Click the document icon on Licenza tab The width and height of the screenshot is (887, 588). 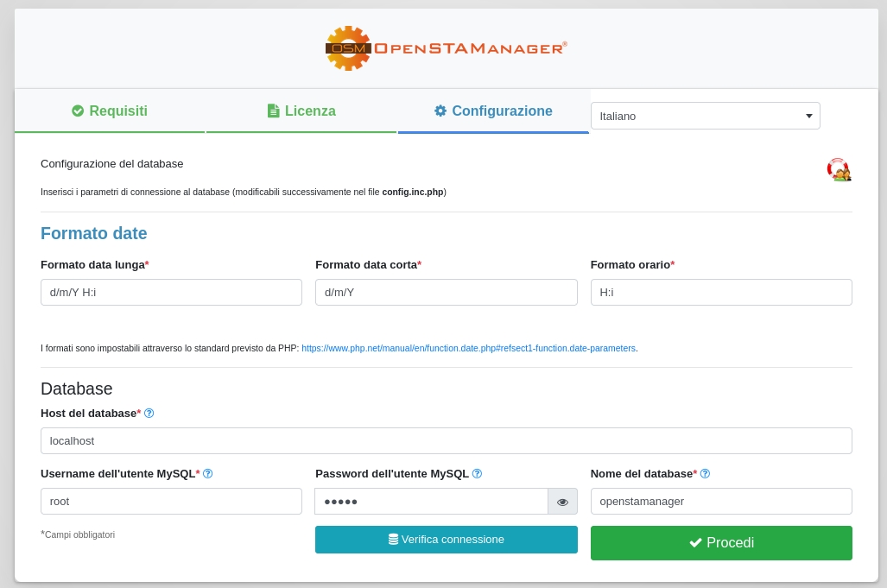[x=273, y=111]
